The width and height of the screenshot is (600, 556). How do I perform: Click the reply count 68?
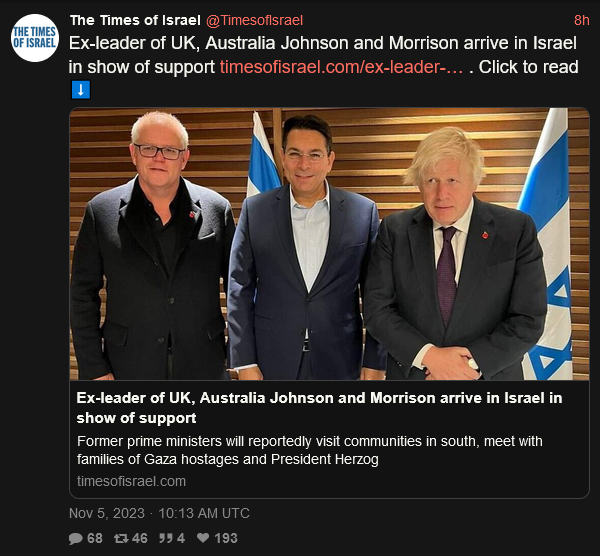pos(95,538)
